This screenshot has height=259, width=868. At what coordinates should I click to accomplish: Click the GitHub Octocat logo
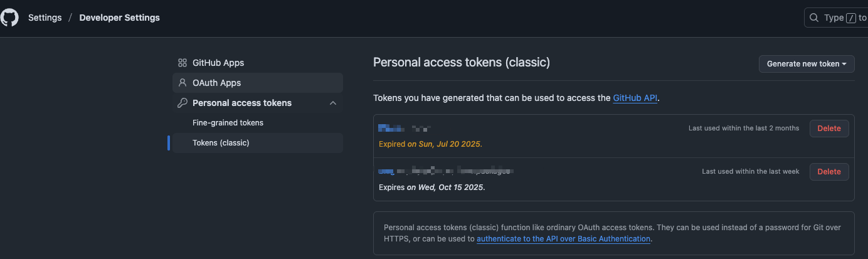(x=9, y=18)
